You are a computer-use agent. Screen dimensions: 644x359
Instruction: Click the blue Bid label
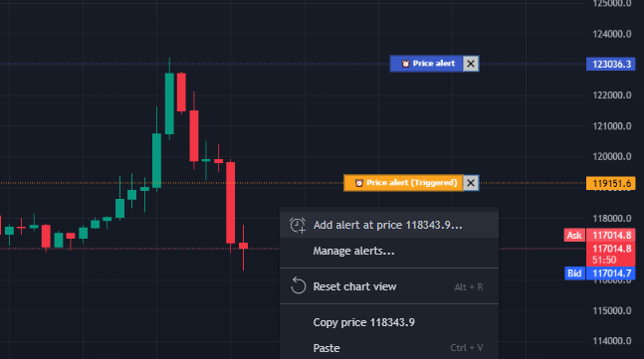(574, 273)
